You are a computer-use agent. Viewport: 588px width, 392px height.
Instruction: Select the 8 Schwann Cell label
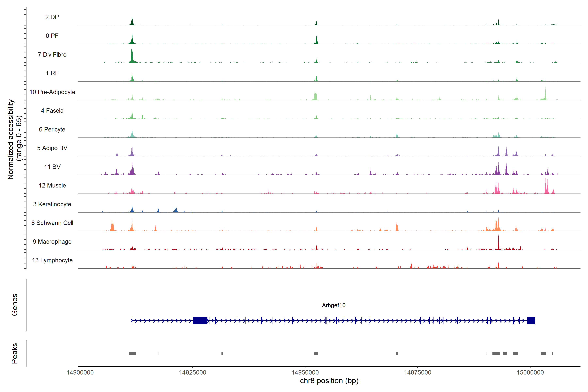coord(52,223)
